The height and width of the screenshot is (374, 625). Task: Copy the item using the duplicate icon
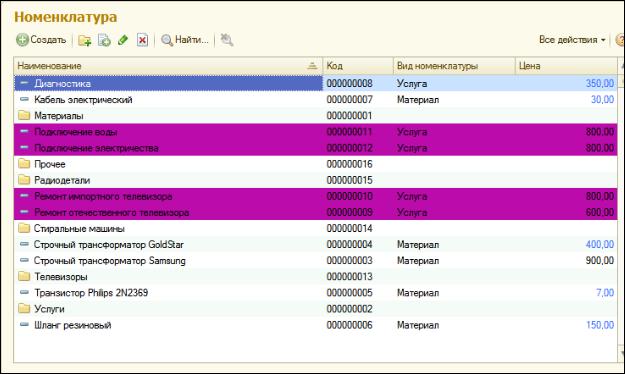point(104,40)
